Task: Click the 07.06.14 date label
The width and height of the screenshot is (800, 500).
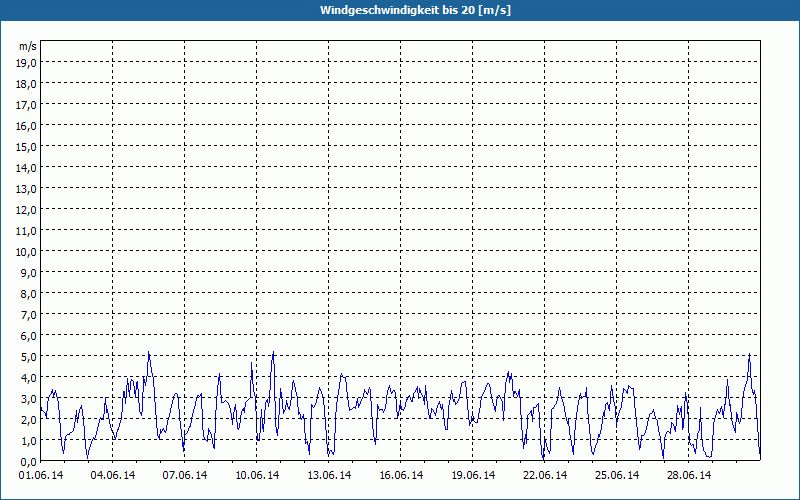Action: tap(185, 475)
